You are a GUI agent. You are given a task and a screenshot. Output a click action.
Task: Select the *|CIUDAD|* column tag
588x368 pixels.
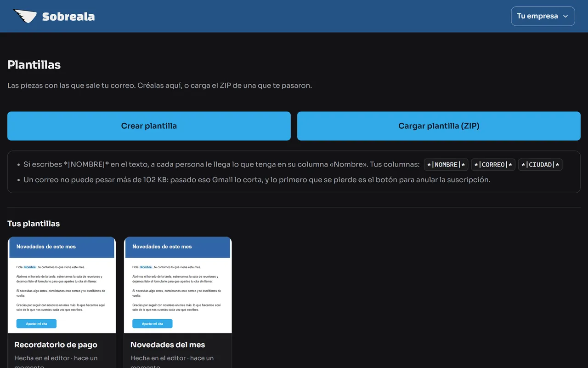point(540,165)
